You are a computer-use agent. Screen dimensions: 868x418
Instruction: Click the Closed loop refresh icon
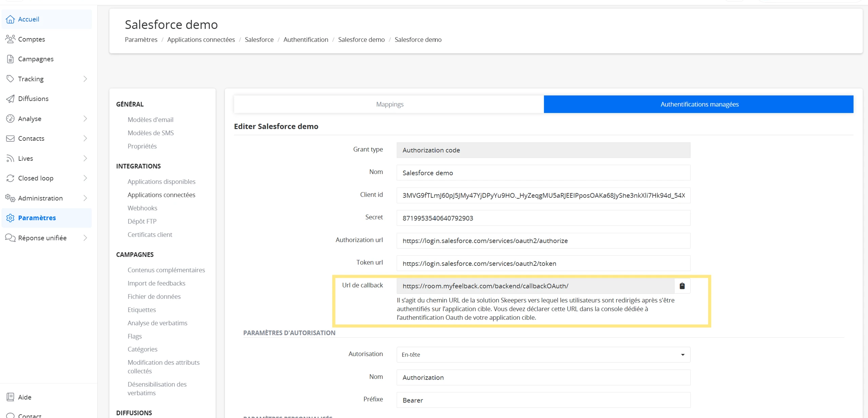tap(10, 178)
